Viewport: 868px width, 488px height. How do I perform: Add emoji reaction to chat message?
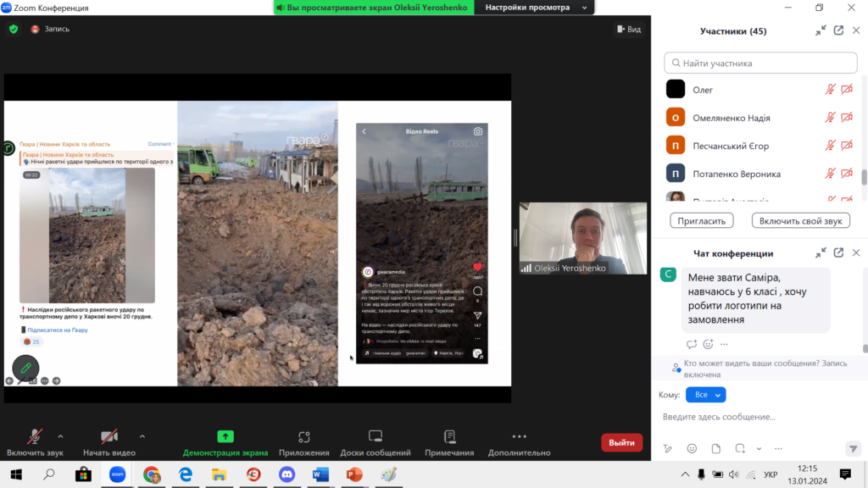pos(708,344)
